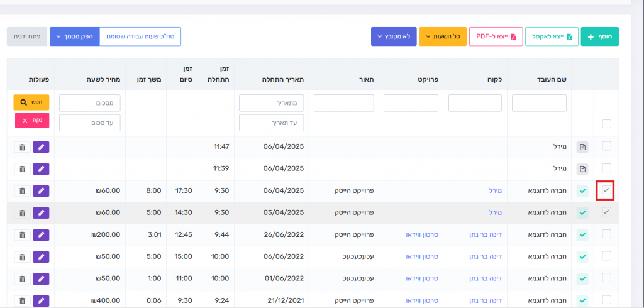Click the פתח ידנית button
Image resolution: width=644 pixels, height=308 pixels.
26,36
